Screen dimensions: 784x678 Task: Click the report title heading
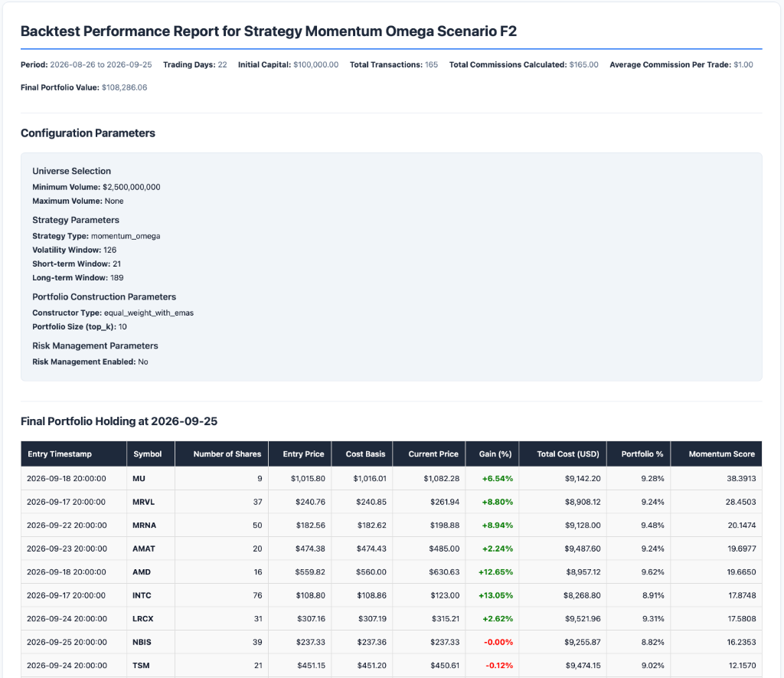coord(269,31)
